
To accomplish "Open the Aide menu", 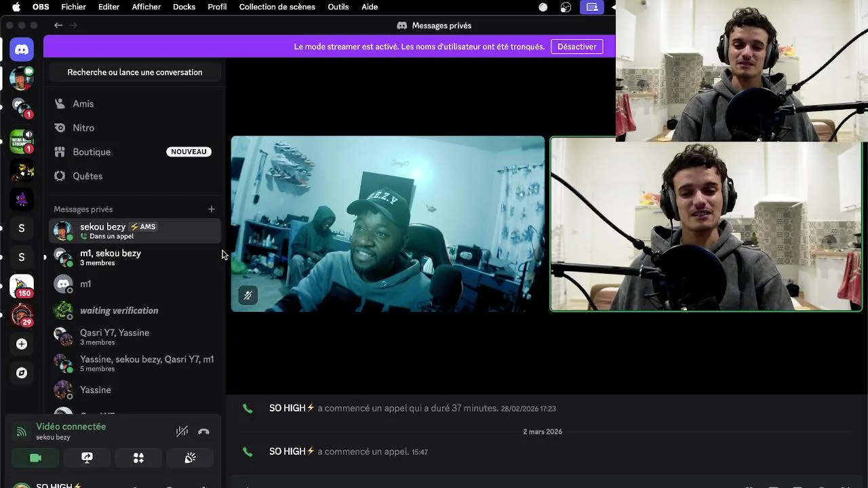I will pos(370,7).
